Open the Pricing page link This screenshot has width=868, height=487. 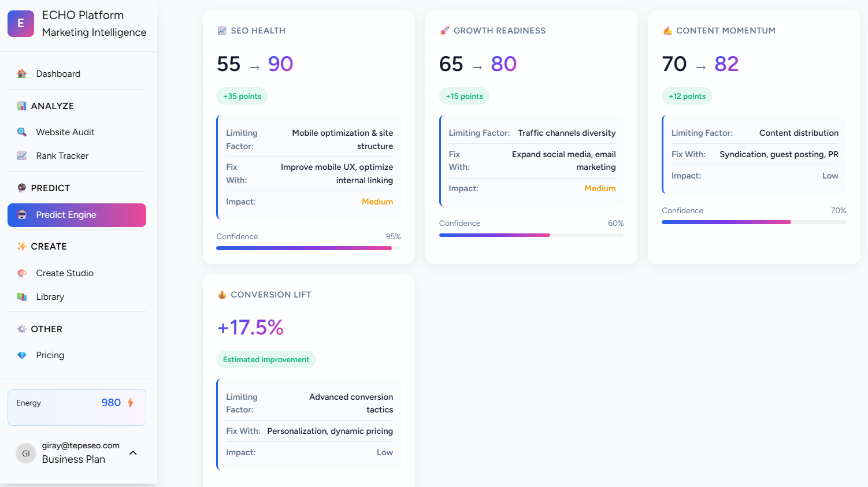pyautogui.click(x=50, y=355)
